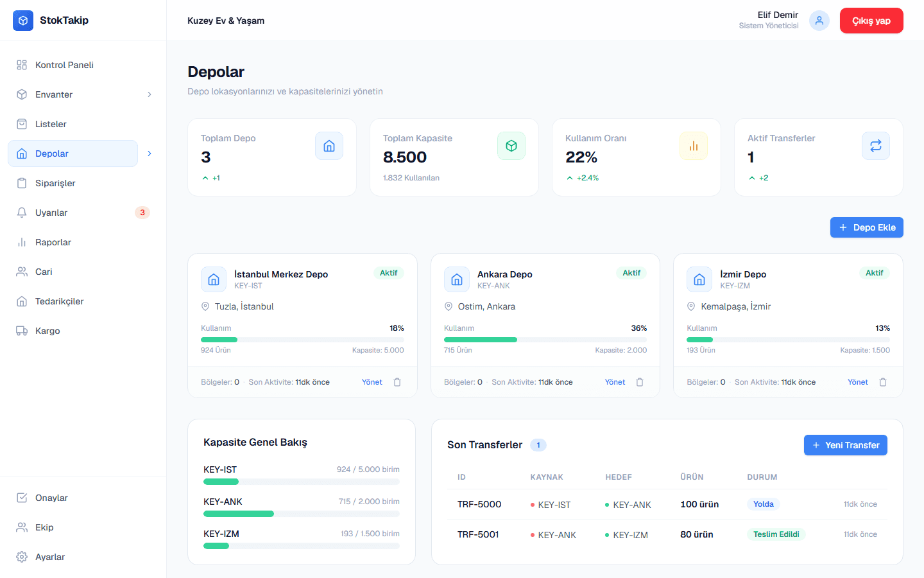This screenshot has height=578, width=924.
Task: Click the Çıkış yap button
Action: pos(871,21)
